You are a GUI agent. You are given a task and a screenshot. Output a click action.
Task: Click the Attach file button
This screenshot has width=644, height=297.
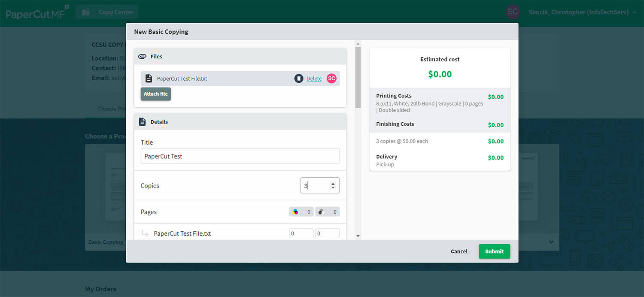point(156,94)
